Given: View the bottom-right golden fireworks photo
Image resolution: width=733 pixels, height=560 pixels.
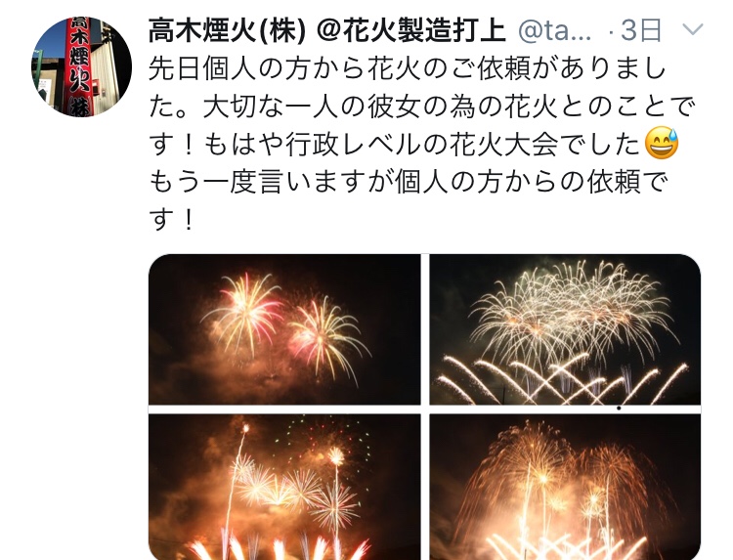Looking at the screenshot, I should coord(565,487).
